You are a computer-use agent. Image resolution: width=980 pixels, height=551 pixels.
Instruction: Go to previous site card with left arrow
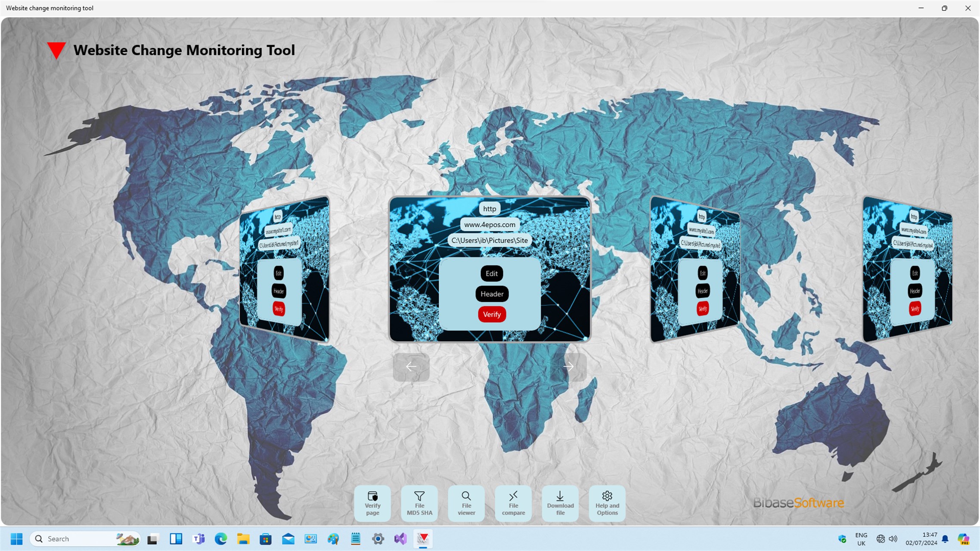pyautogui.click(x=411, y=367)
